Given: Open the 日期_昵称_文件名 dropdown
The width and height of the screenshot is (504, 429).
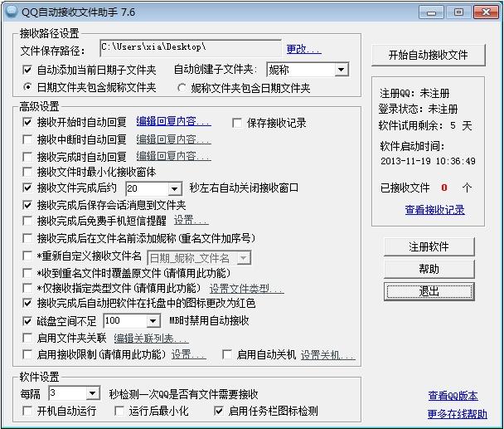Looking at the screenshot, I should 199,258.
